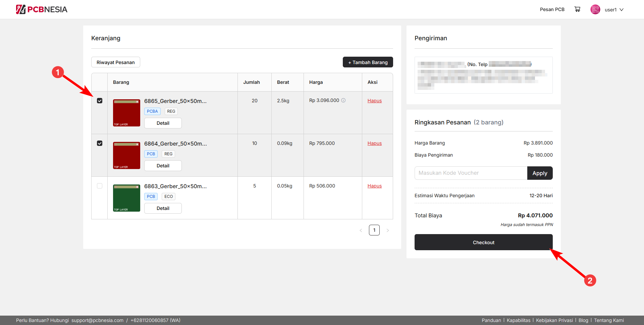Click the PCBA tag on 6865_Gerber
Viewport: 644px width, 325px height.
(x=152, y=111)
